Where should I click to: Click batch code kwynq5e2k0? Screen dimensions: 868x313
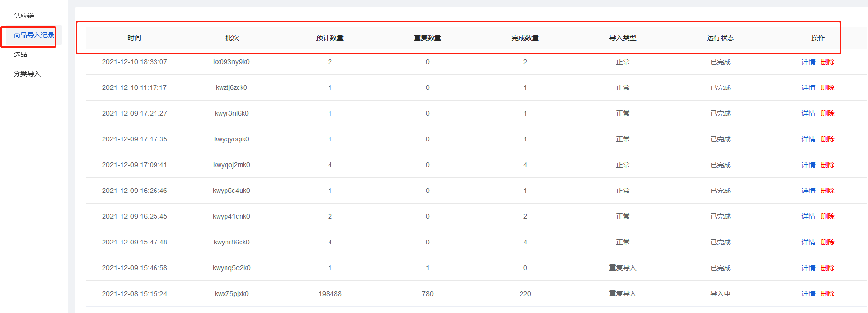232,268
